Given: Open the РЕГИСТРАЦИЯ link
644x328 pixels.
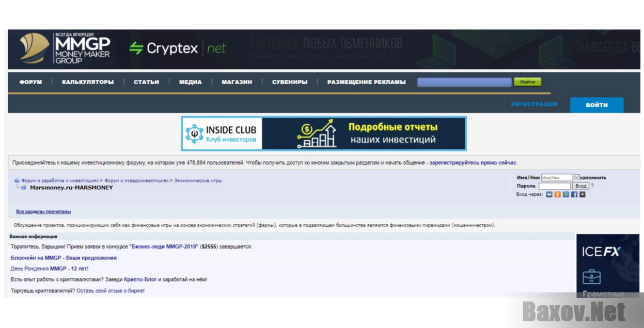Looking at the screenshot, I should pos(534,104).
